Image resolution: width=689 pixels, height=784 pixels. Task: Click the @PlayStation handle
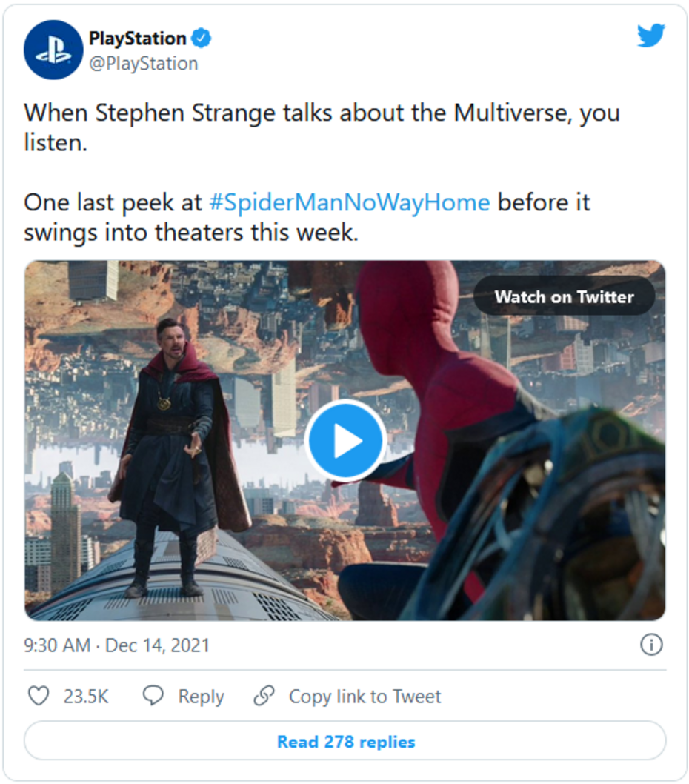143,64
